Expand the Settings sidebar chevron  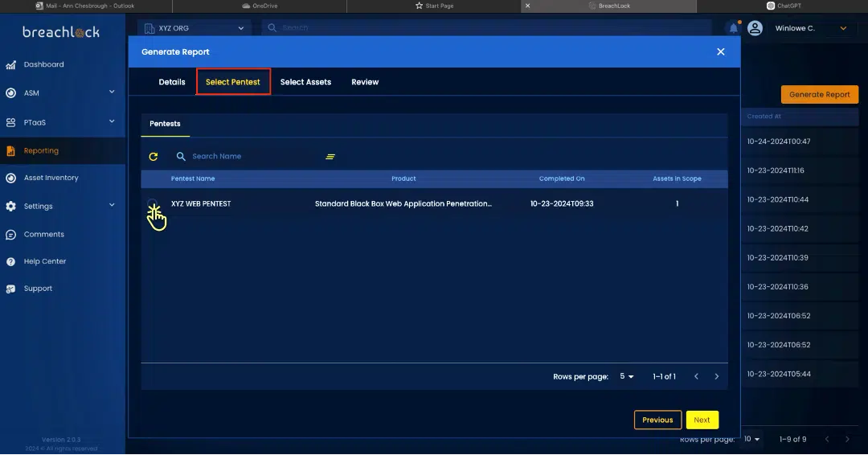pos(112,205)
